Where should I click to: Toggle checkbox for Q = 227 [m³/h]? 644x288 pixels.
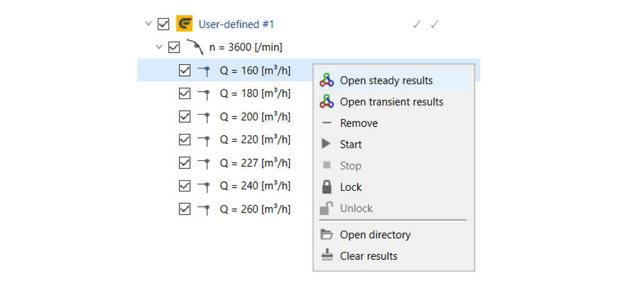click(185, 163)
